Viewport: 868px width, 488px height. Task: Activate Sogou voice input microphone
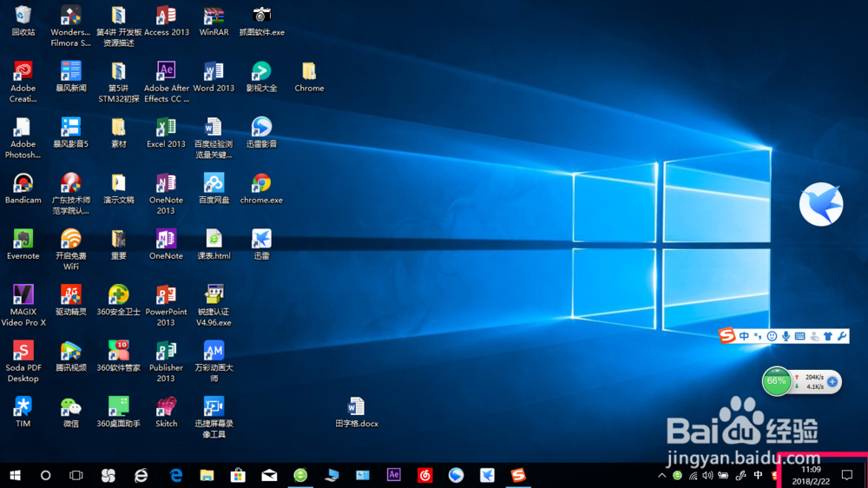click(x=786, y=336)
